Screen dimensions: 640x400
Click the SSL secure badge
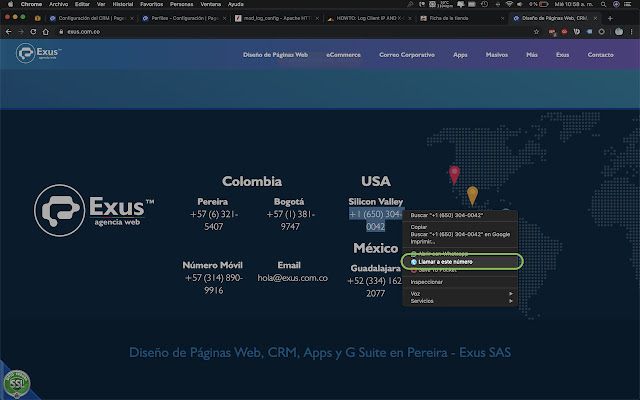tap(17, 383)
